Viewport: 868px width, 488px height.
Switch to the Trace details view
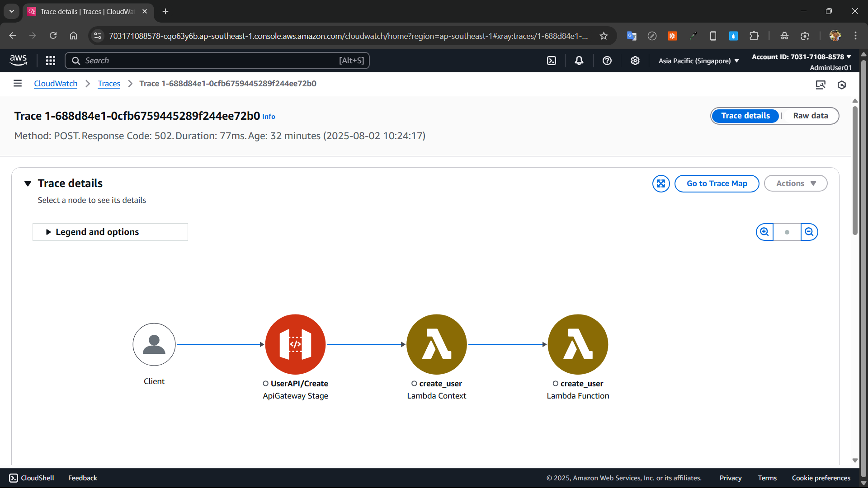tap(745, 116)
